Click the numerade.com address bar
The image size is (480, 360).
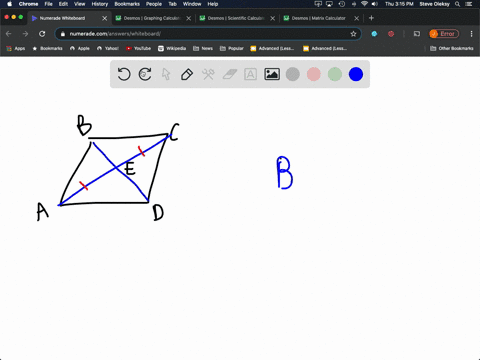pos(208,34)
